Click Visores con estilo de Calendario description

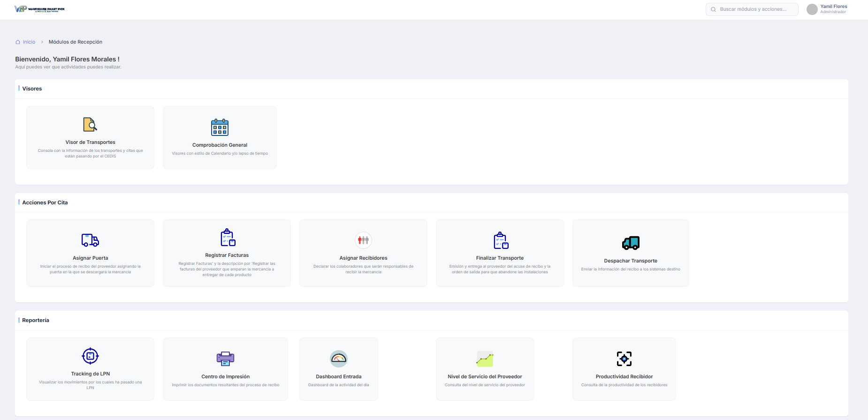point(220,153)
